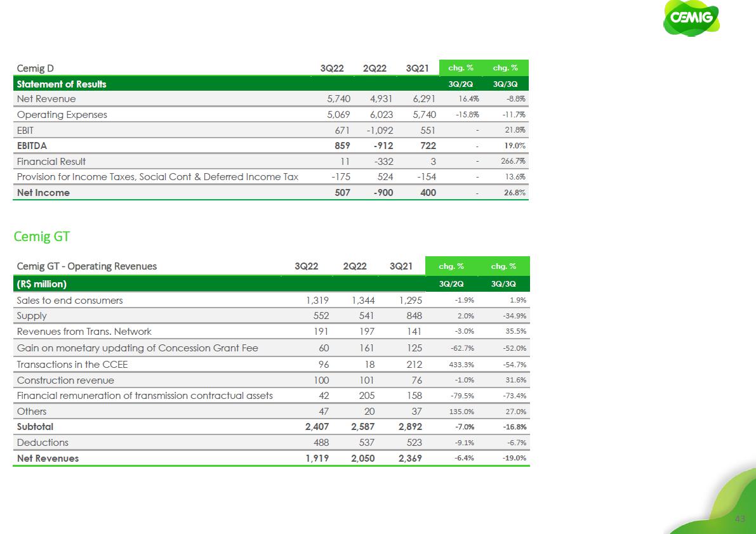This screenshot has width=756, height=534.
Task: Select the Revenues from Trans. Network row
Action: pos(84,331)
